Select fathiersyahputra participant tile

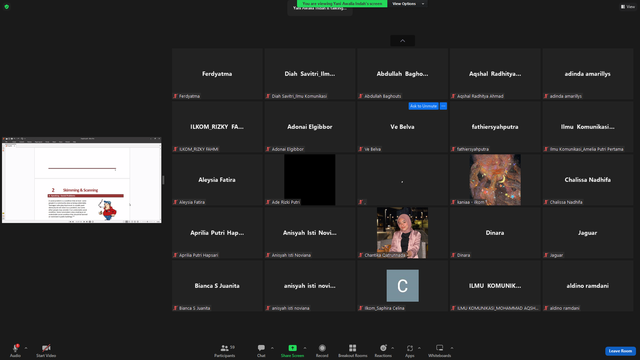click(495, 127)
